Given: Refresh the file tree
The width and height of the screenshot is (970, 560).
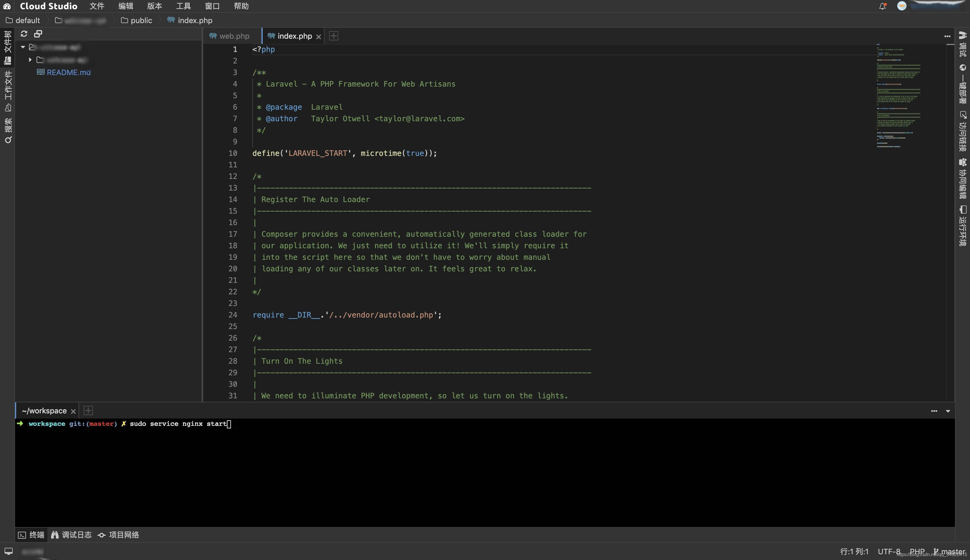Looking at the screenshot, I should [24, 34].
